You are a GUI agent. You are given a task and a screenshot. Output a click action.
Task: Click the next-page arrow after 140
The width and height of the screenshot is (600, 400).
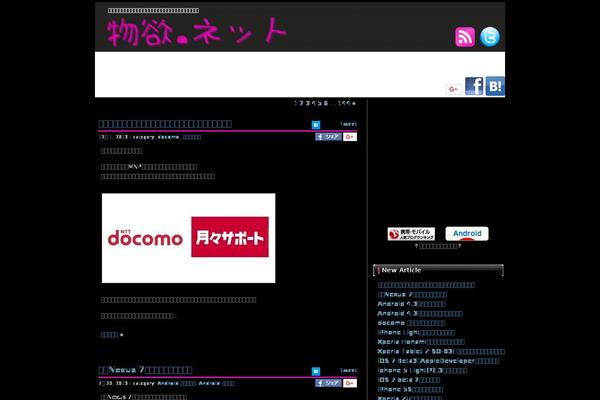[354, 103]
